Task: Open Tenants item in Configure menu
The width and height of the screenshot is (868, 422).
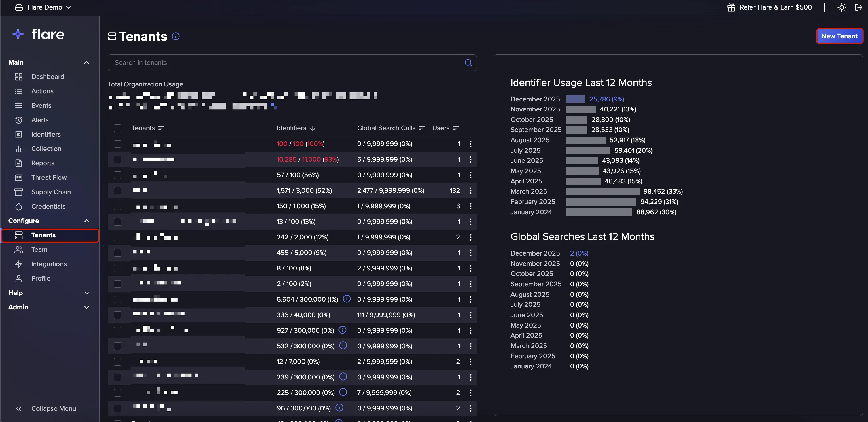Action: coord(50,235)
